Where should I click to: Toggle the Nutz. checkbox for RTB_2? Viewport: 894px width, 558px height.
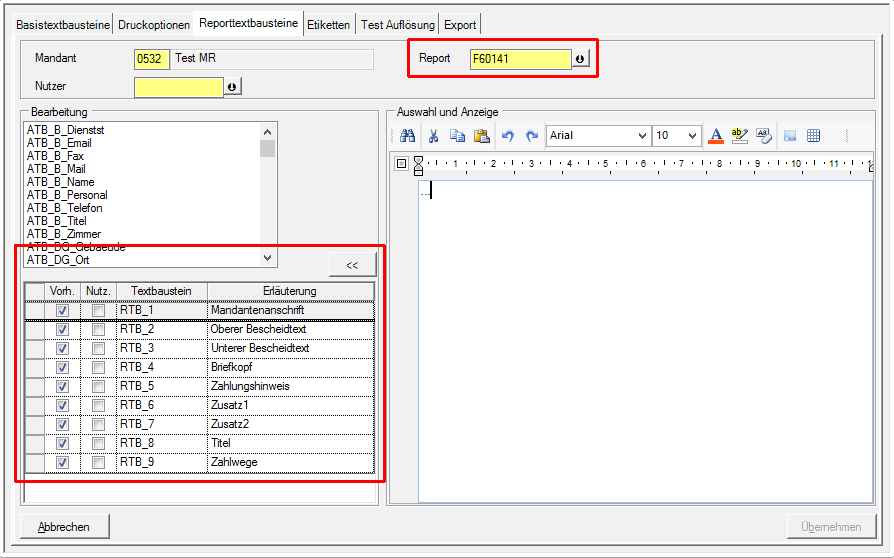(98, 329)
